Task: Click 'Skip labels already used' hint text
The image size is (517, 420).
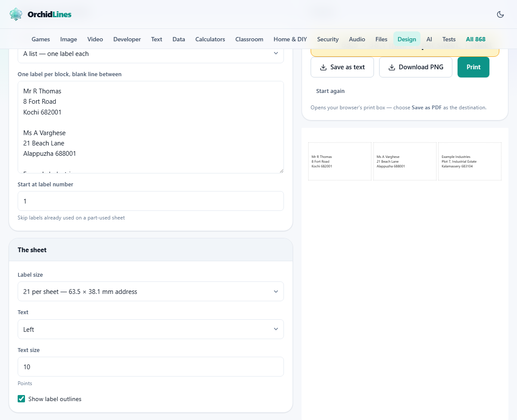Action: [71, 218]
